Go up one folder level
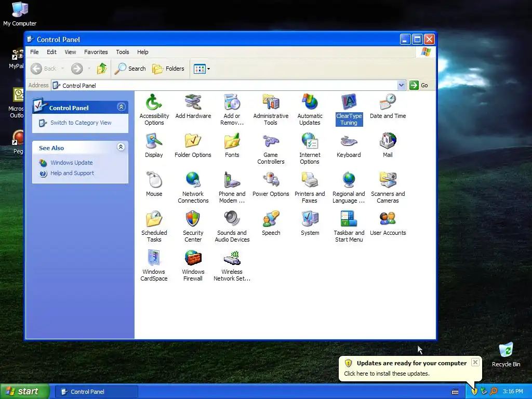 102,69
